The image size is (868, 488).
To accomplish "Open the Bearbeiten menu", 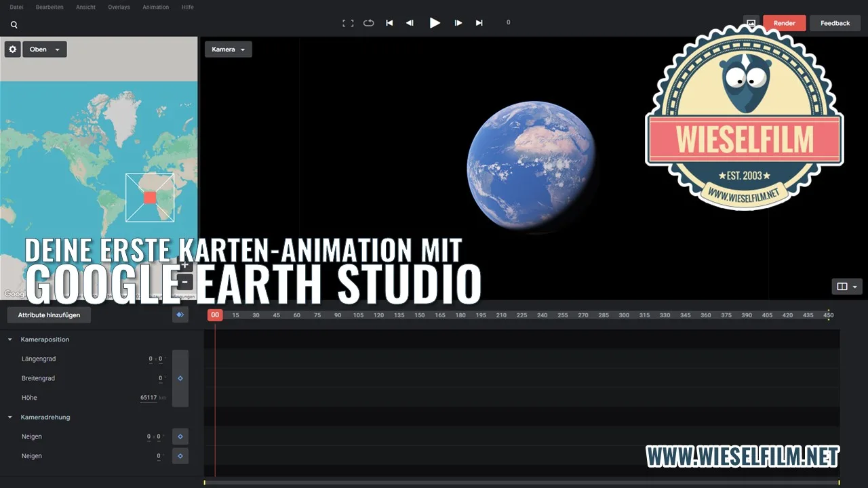I will (50, 7).
